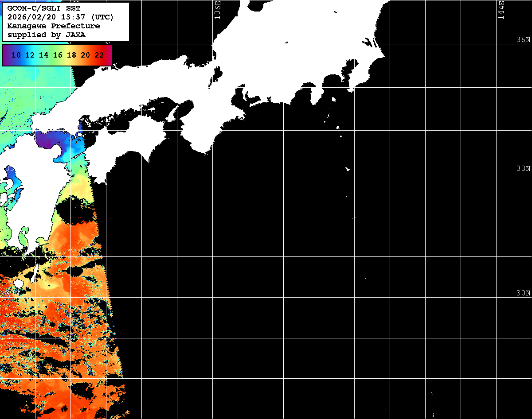
Task: Click the small white island near 33N line
Action: click(348, 169)
